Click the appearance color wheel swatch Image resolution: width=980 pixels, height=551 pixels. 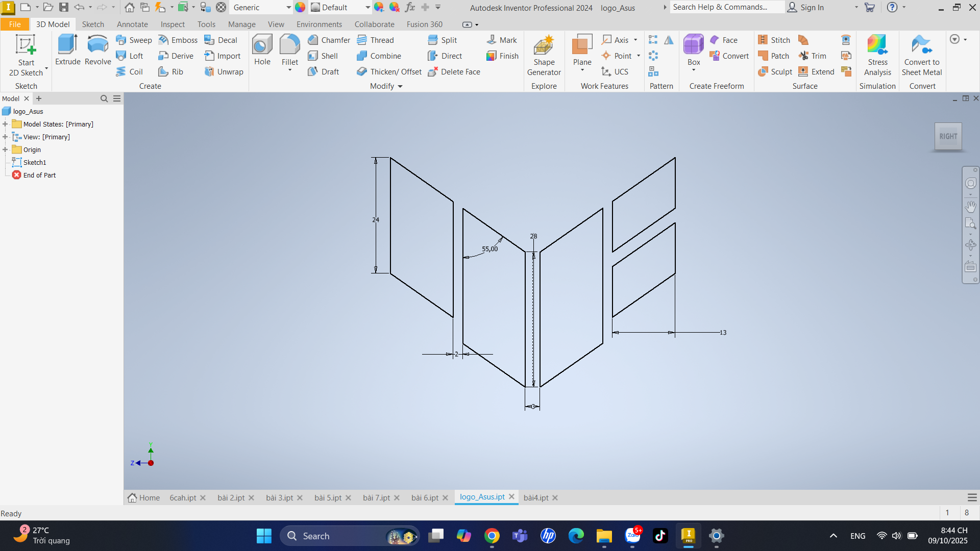tap(300, 8)
